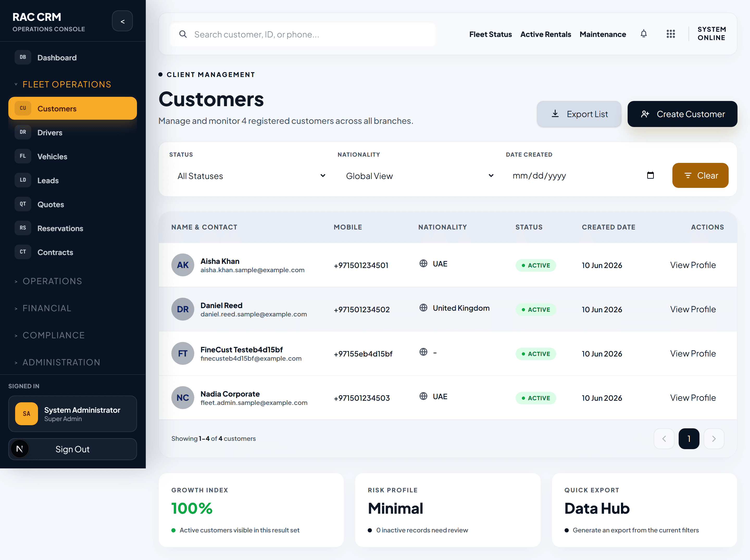Click the search magnifier icon

pos(183,34)
